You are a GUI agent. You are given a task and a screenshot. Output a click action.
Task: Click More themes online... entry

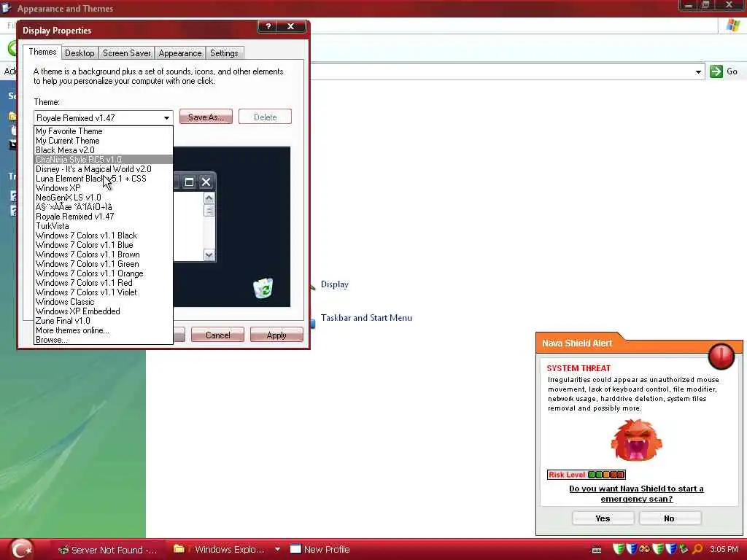104,330
